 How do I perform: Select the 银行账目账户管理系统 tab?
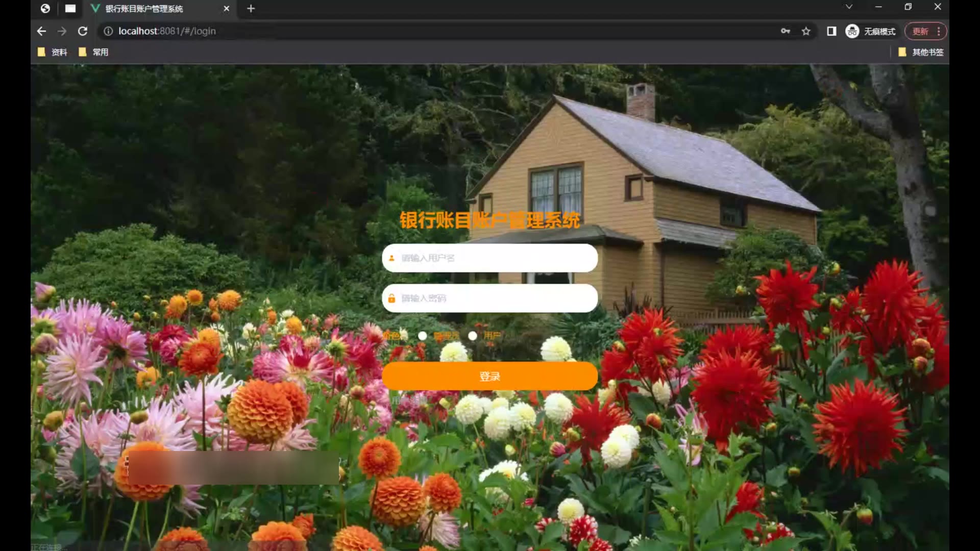[144, 9]
